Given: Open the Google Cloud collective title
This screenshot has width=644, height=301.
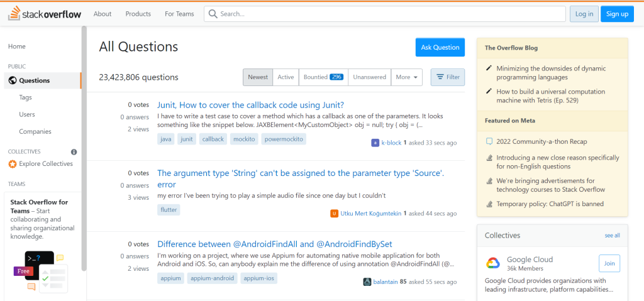Looking at the screenshot, I should point(530,260).
